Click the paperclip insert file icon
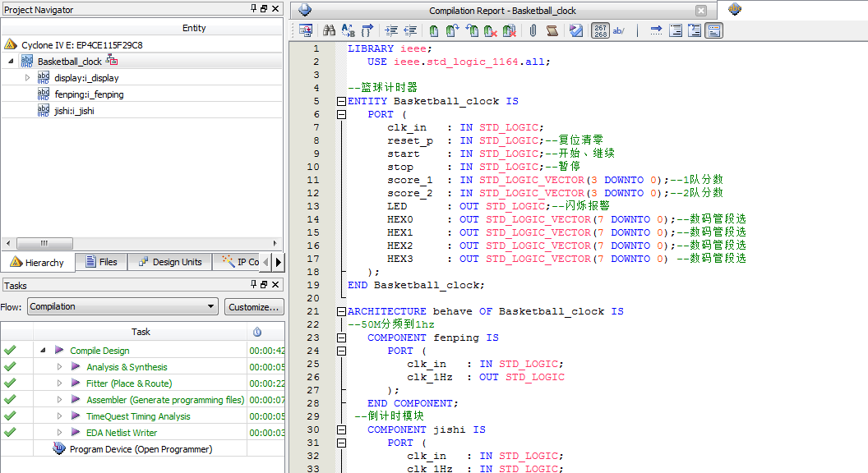 click(x=533, y=31)
